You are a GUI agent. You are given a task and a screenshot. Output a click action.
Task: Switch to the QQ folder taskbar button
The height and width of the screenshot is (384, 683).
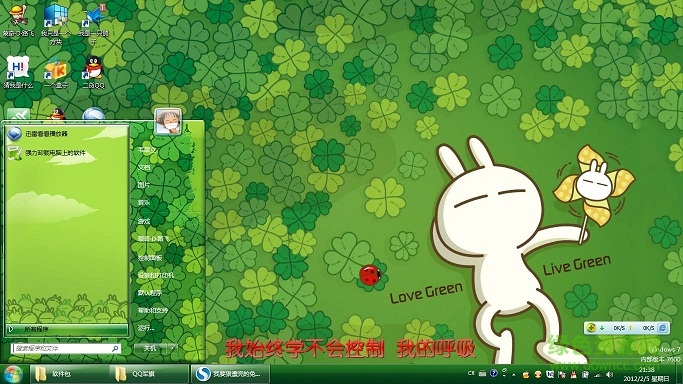(x=149, y=374)
